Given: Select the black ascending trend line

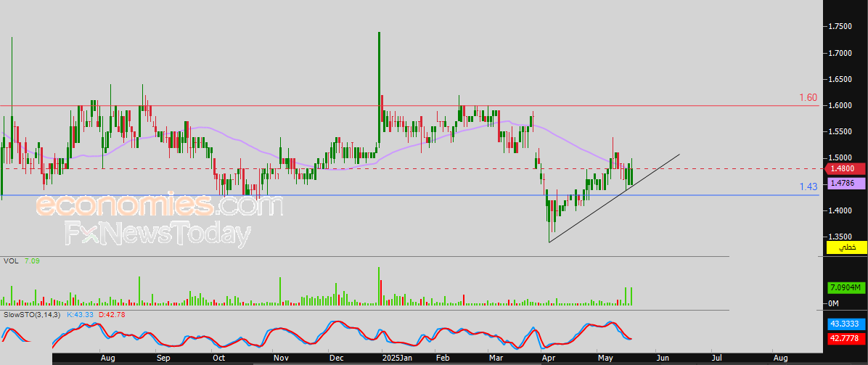Looking at the screenshot, I should click(615, 198).
